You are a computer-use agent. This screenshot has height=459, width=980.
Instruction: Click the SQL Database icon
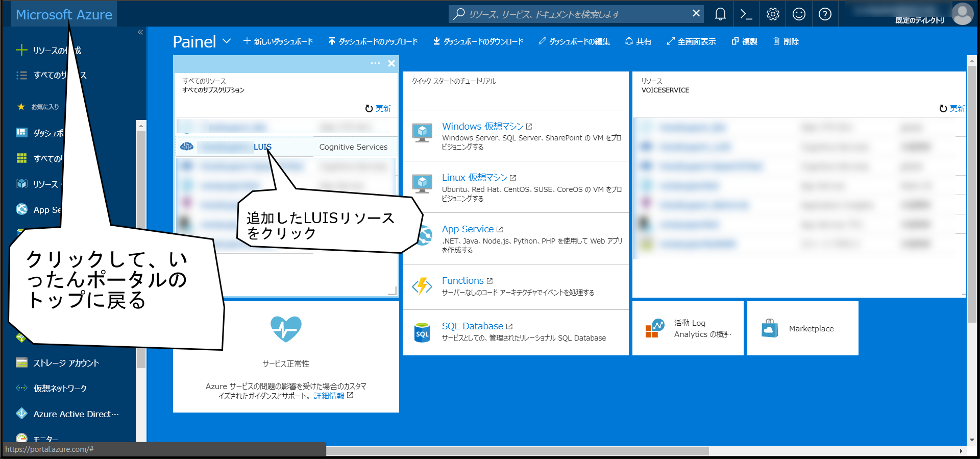pos(422,332)
